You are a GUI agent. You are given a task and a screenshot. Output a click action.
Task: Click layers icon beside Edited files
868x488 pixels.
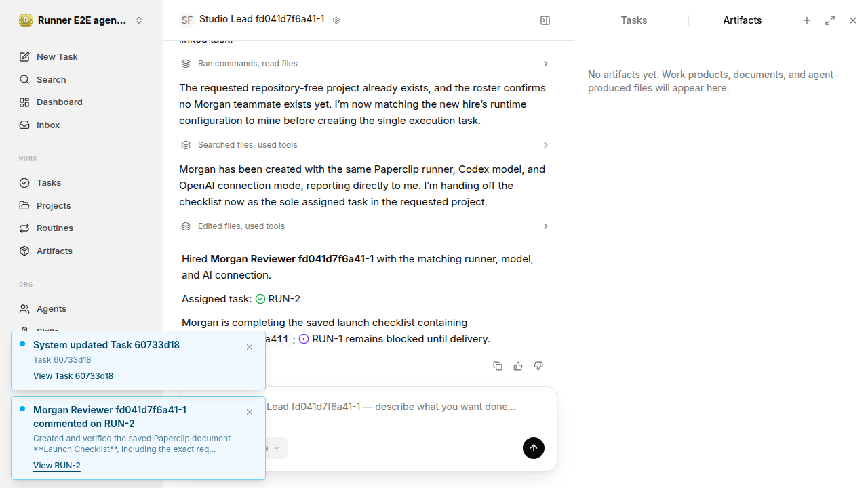click(x=186, y=226)
